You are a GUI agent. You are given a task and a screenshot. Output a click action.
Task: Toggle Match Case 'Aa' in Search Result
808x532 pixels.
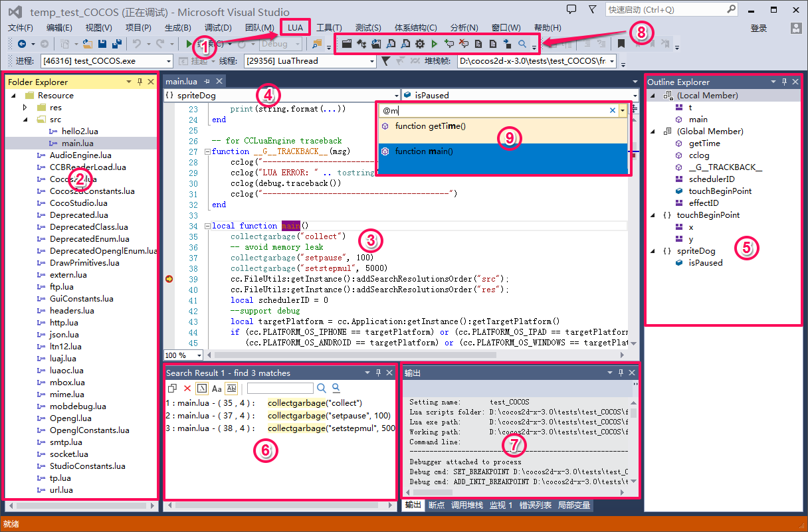pos(217,389)
